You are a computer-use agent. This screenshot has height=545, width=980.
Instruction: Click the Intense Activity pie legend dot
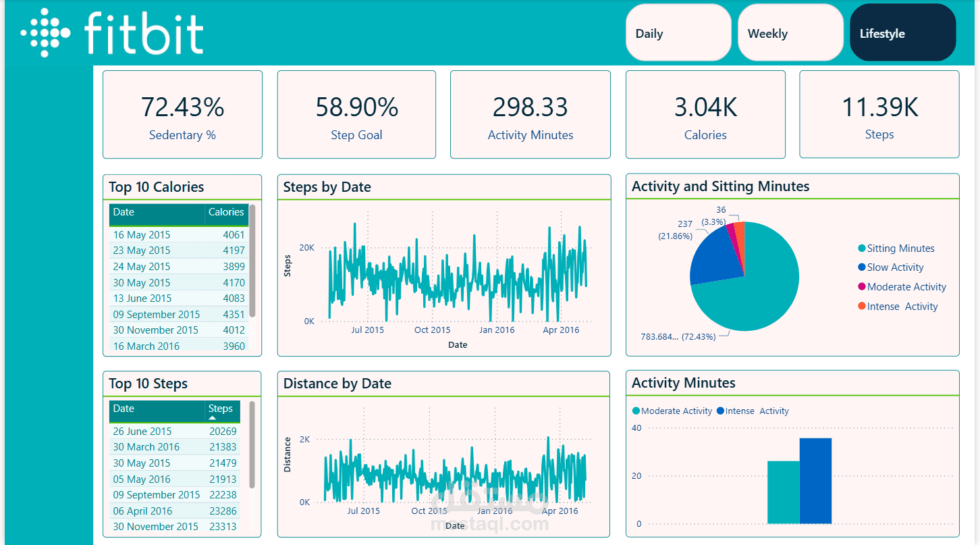coord(861,307)
